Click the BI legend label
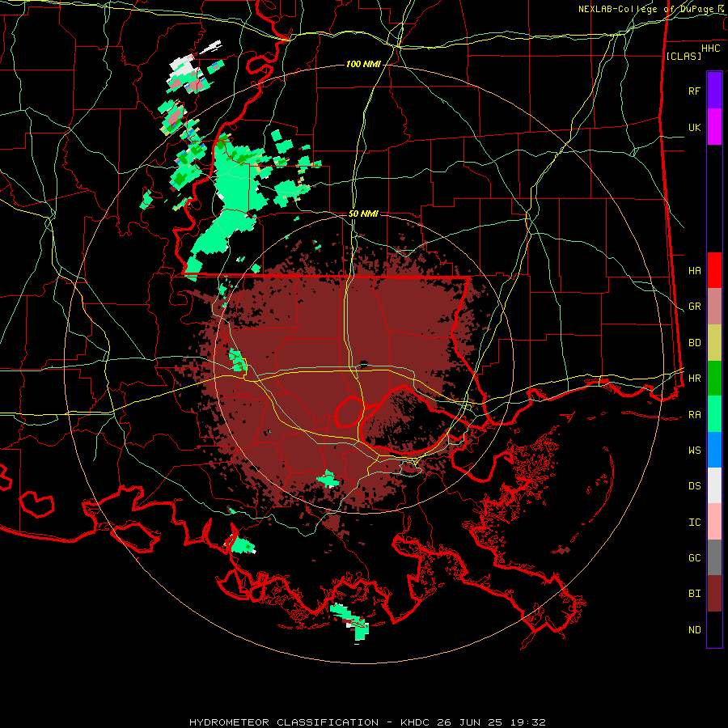The image size is (728, 728). 695,594
